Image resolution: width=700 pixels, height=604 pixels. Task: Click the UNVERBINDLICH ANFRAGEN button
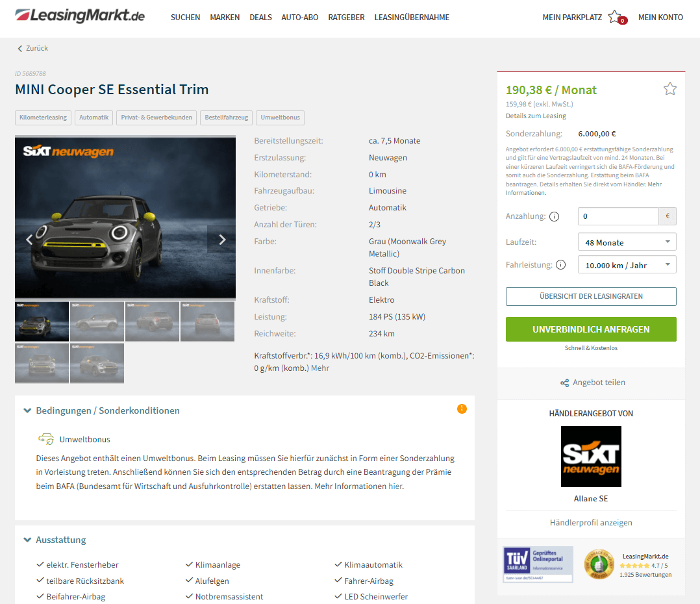click(x=591, y=329)
